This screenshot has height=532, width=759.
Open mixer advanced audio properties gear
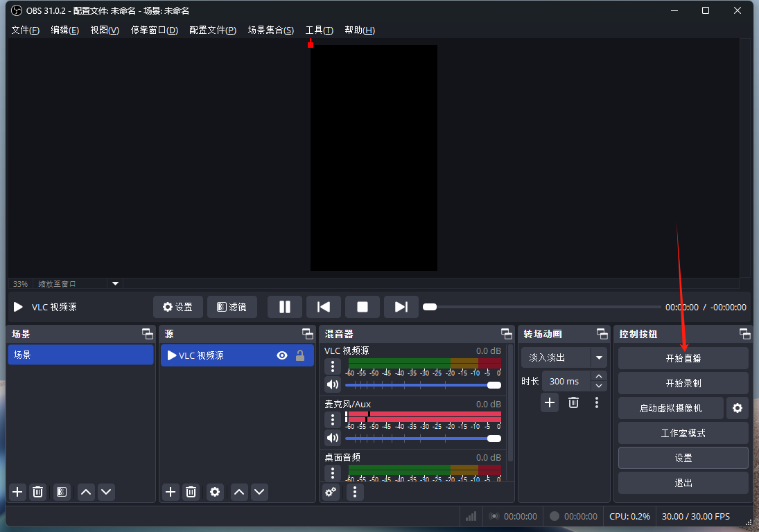pos(331,492)
